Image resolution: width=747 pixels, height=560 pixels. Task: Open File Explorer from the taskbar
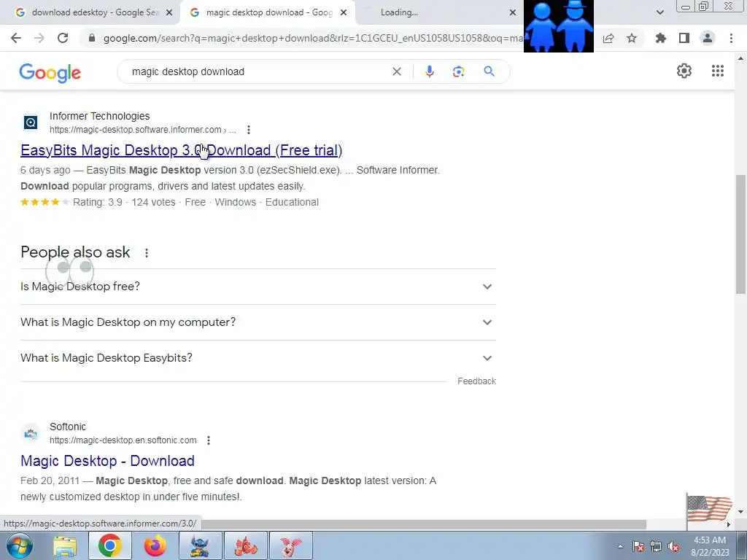[65, 546]
